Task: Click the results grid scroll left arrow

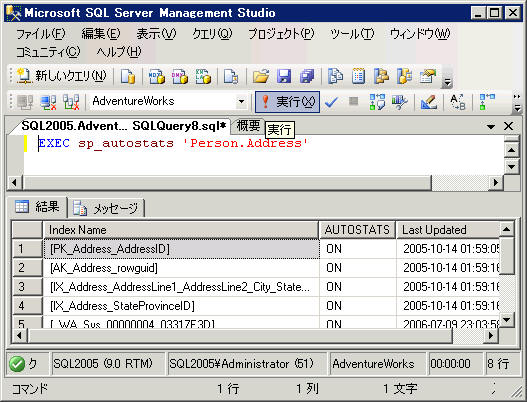Action: (x=19, y=335)
